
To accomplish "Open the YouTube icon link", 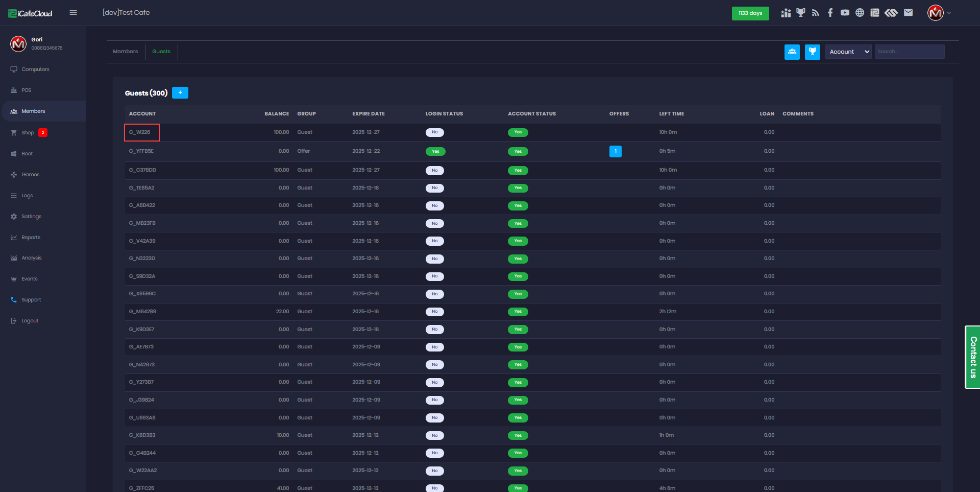I will 845,13.
